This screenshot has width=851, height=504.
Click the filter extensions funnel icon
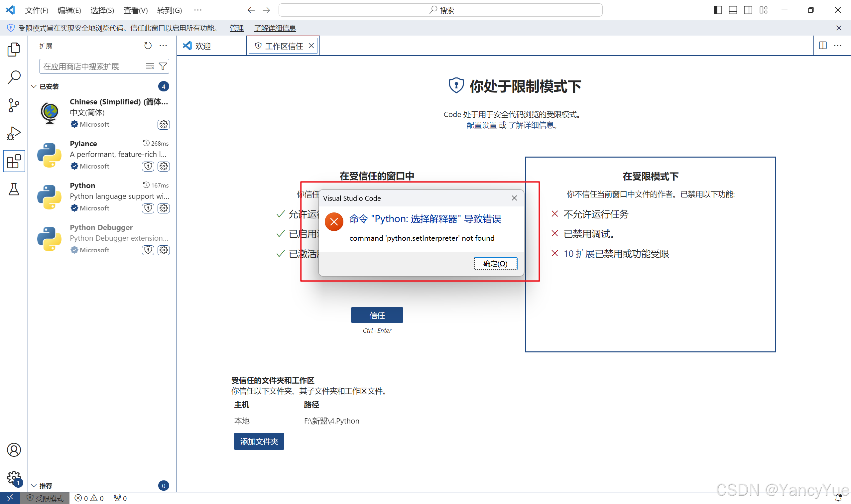pyautogui.click(x=163, y=66)
